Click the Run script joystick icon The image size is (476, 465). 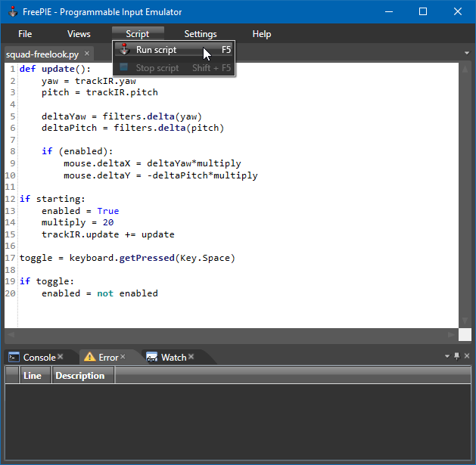(124, 49)
